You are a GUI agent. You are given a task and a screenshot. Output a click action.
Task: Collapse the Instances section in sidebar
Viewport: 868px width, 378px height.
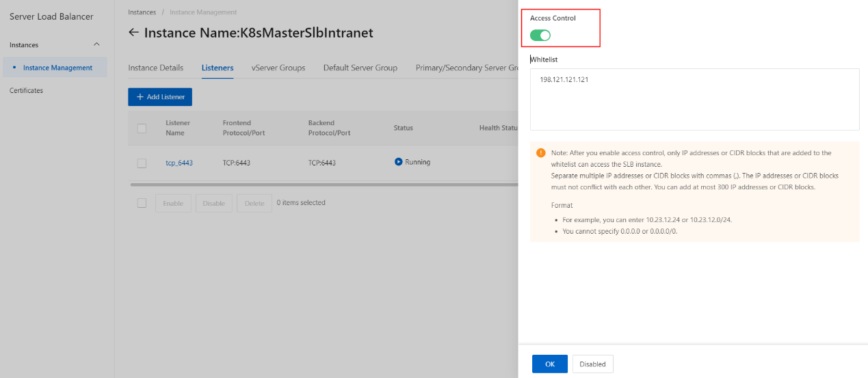coord(96,45)
